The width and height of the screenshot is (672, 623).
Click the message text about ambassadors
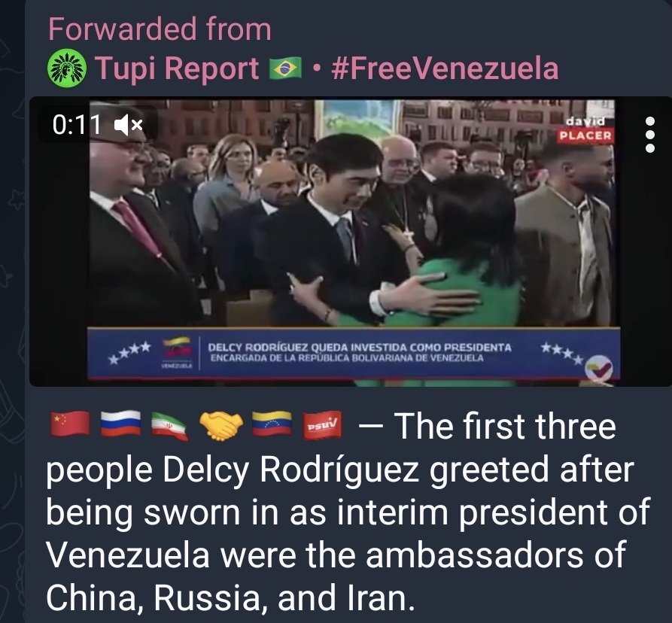click(x=348, y=512)
